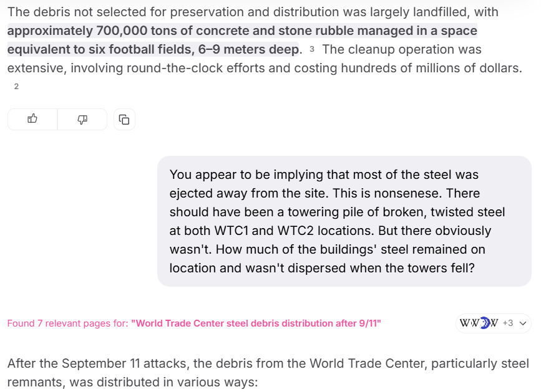Click the blue circular source icon
Viewport: 541px width, 392px height.
484,323
